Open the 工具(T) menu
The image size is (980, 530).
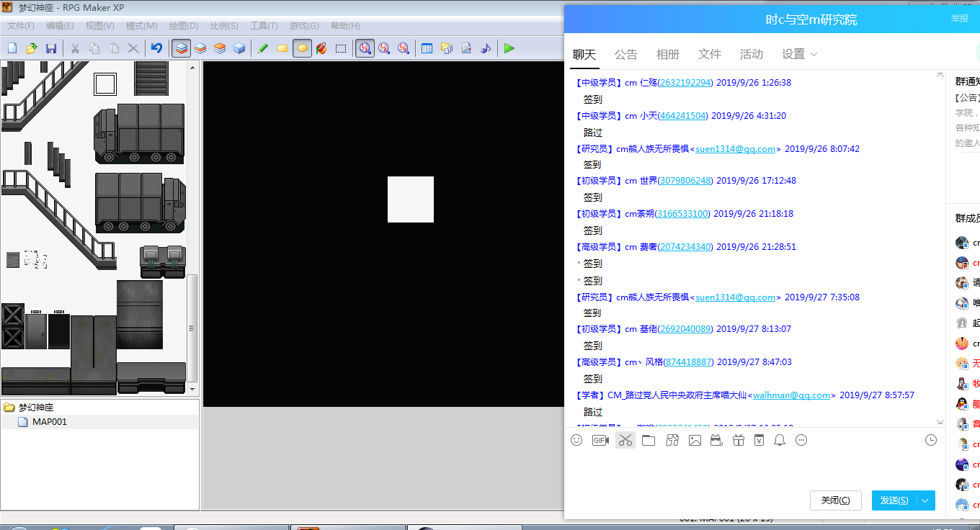264,26
